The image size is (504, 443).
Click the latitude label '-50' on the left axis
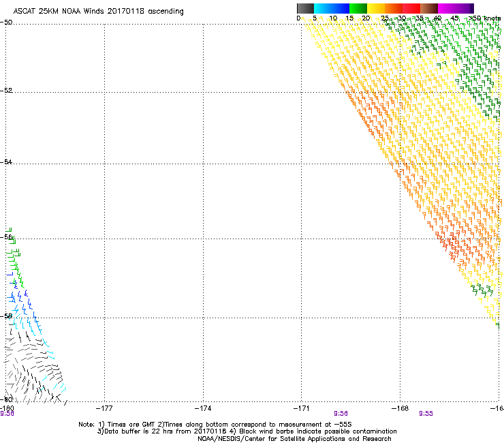pos(6,22)
